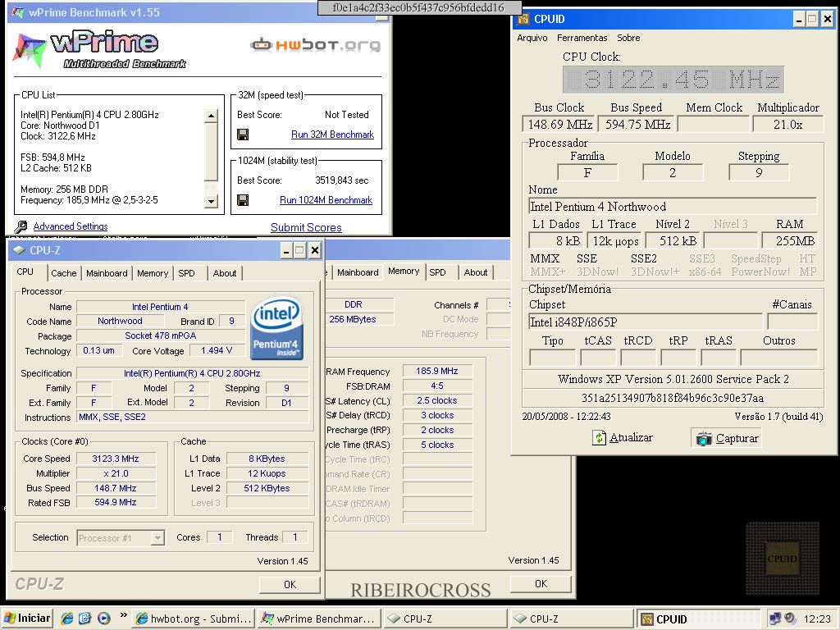This screenshot has width=840, height=630.
Task: Open the Processor #1 selection dropdown
Action: click(x=157, y=538)
